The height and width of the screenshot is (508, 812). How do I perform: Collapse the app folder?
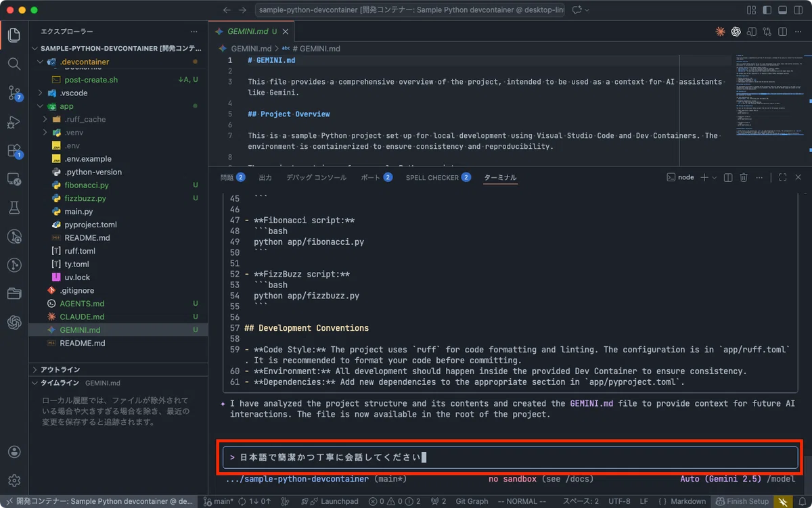[x=118, y=106]
